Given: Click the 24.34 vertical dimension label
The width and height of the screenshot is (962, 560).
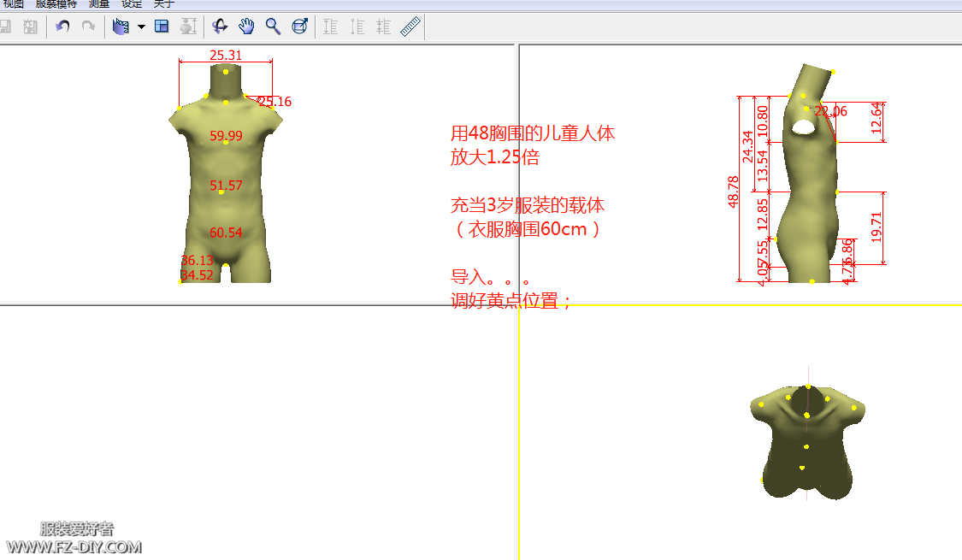Looking at the screenshot, I should pos(747,146).
